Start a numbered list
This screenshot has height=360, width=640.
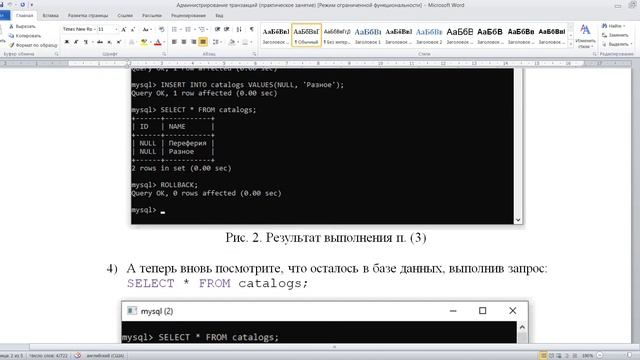coord(188,29)
